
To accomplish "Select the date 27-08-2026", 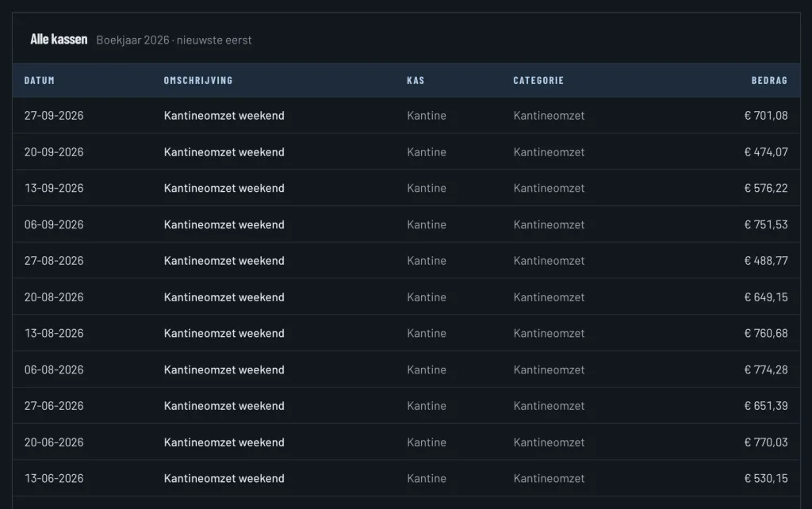I will tap(54, 261).
